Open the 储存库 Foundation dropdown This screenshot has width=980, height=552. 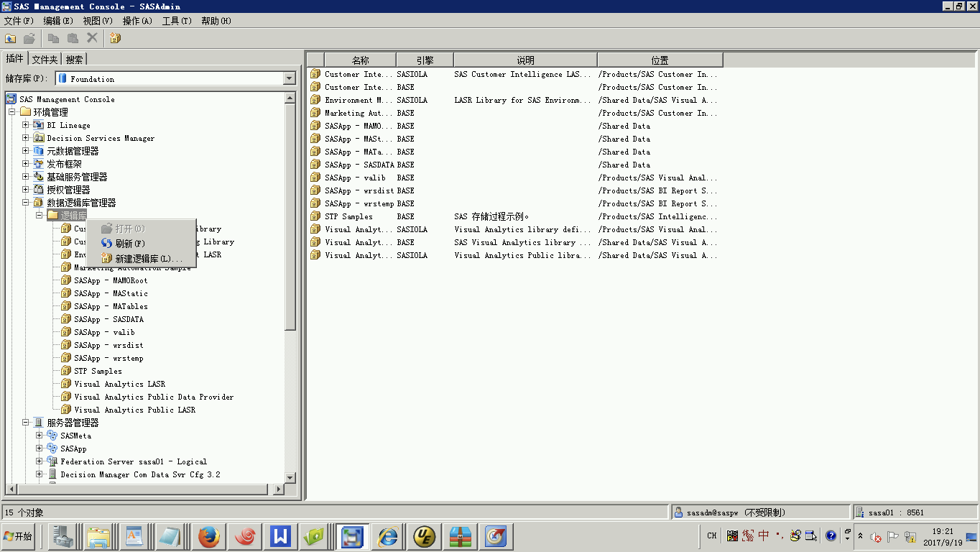click(x=290, y=78)
